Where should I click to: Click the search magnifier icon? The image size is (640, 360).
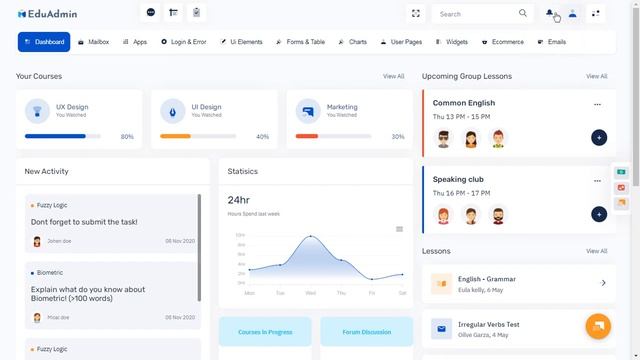pos(522,13)
